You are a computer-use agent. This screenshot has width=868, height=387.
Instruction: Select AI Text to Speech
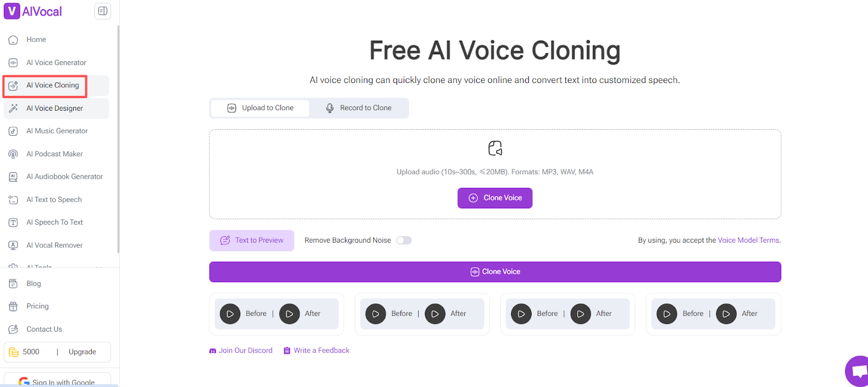[53, 199]
